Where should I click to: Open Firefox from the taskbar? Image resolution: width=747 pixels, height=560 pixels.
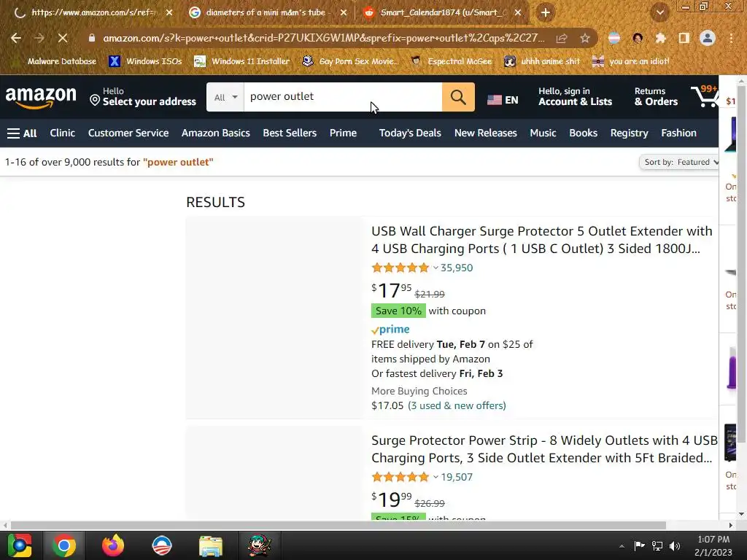(113, 545)
